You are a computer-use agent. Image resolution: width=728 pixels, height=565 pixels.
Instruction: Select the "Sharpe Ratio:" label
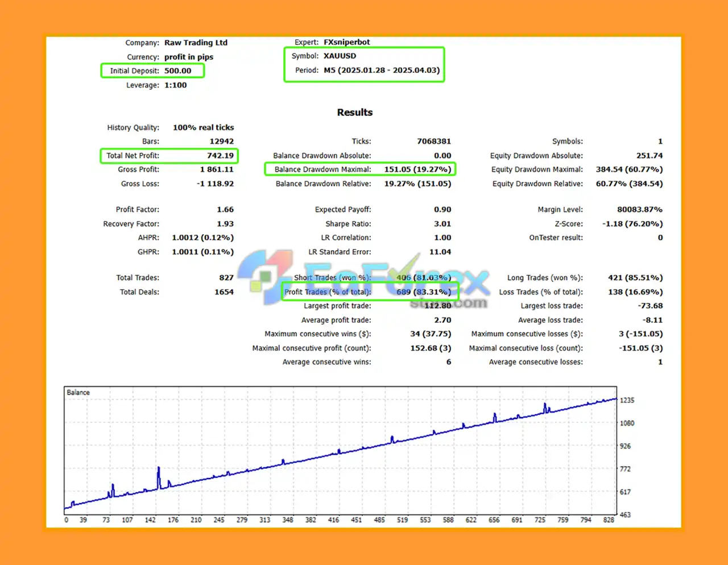(348, 224)
